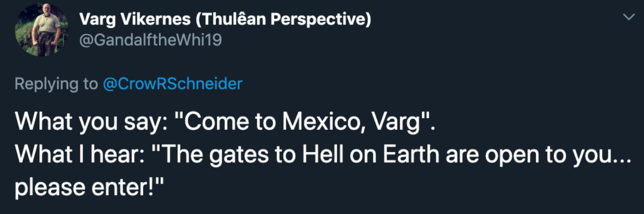The width and height of the screenshot is (644, 214).
Task: Click the "Replying to" label
Action: click(x=55, y=84)
